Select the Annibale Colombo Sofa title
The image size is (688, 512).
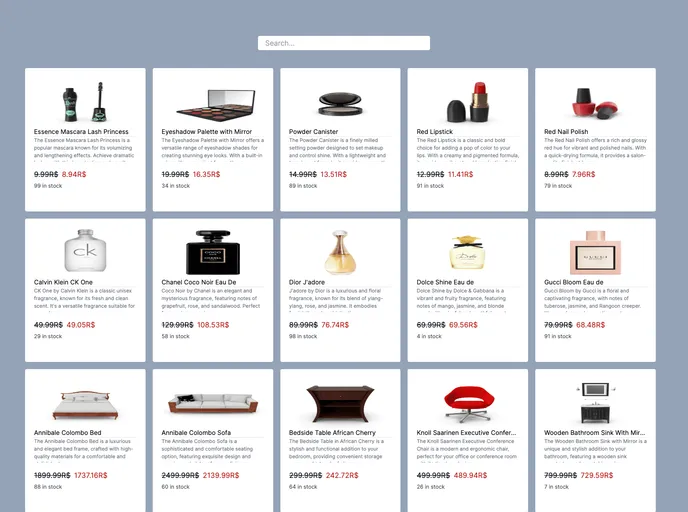196,433
